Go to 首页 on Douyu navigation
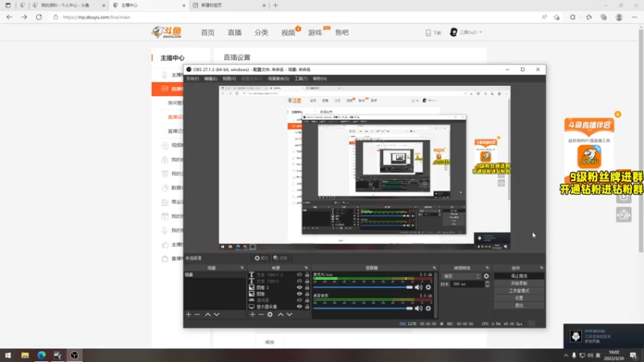Screen dimensions: 644x362 (x=208, y=32)
